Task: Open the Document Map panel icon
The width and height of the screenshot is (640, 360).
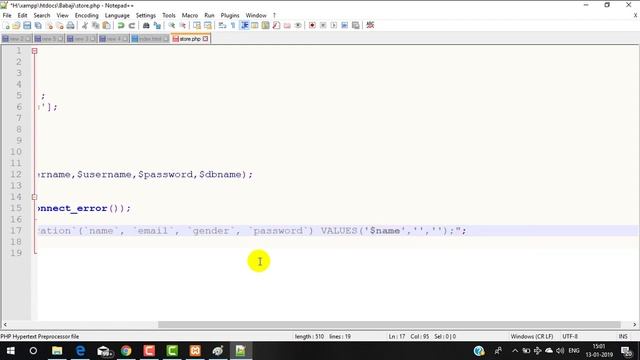Action: 265,25
